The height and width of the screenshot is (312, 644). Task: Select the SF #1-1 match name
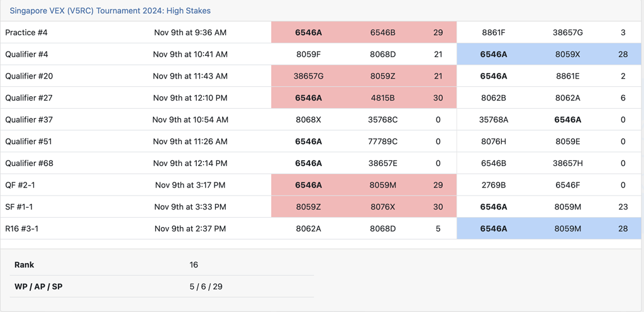tap(19, 207)
